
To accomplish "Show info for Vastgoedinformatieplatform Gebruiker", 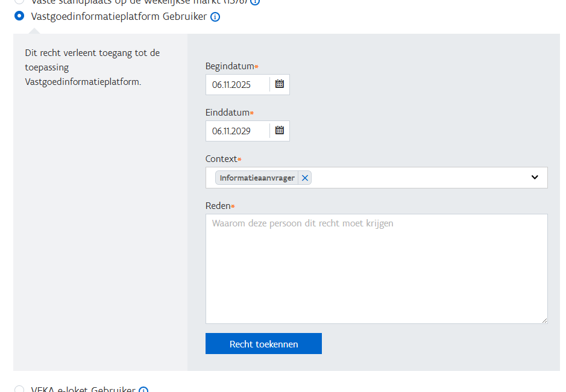I will point(215,17).
